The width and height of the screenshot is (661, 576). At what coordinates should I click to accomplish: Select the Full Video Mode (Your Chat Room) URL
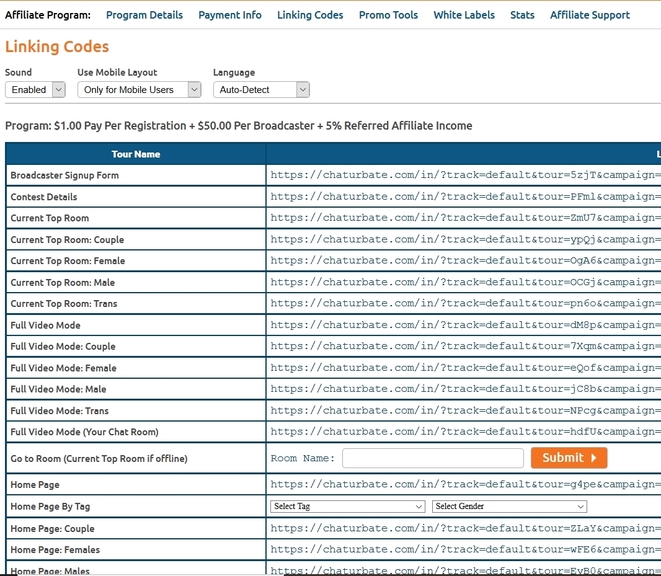tap(465, 432)
